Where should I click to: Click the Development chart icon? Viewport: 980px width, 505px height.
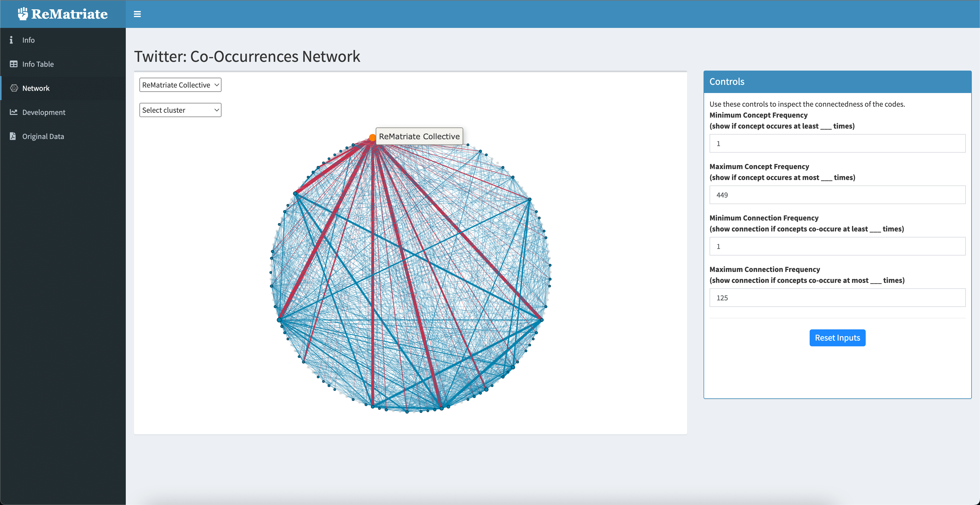click(14, 112)
